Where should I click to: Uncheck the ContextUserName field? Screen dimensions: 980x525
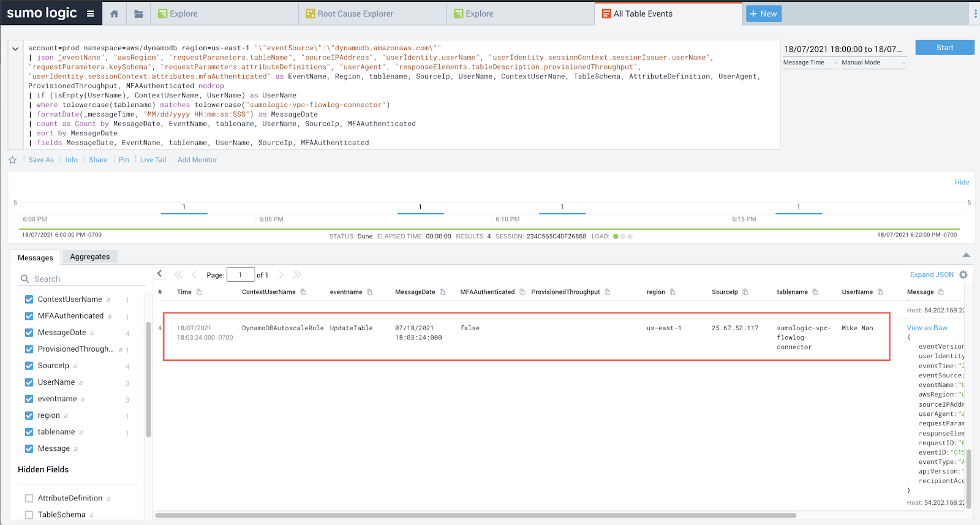[29, 300]
